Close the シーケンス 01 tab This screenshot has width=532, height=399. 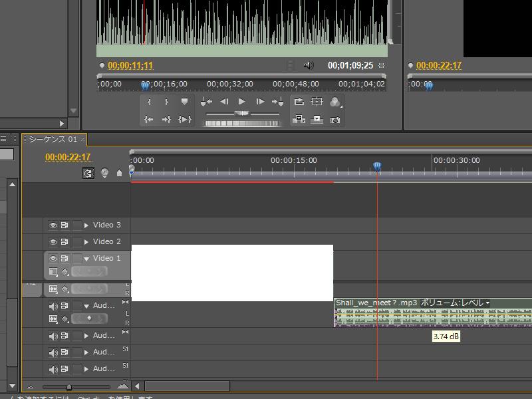point(82,139)
